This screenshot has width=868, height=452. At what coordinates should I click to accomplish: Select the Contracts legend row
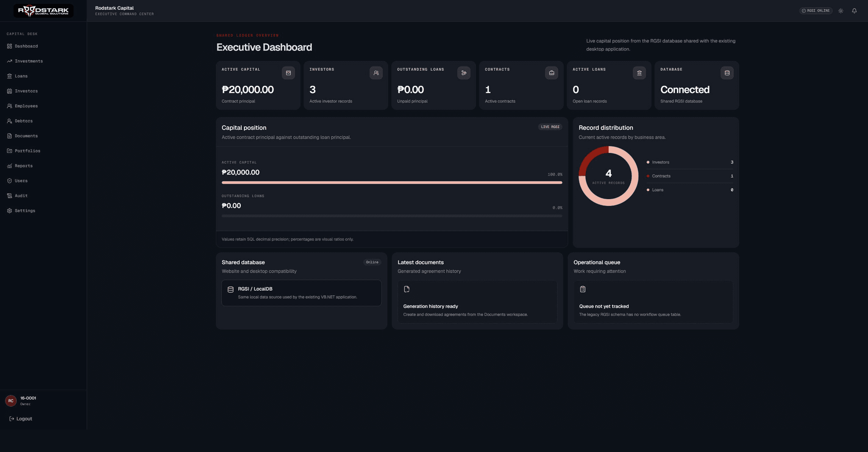point(690,176)
